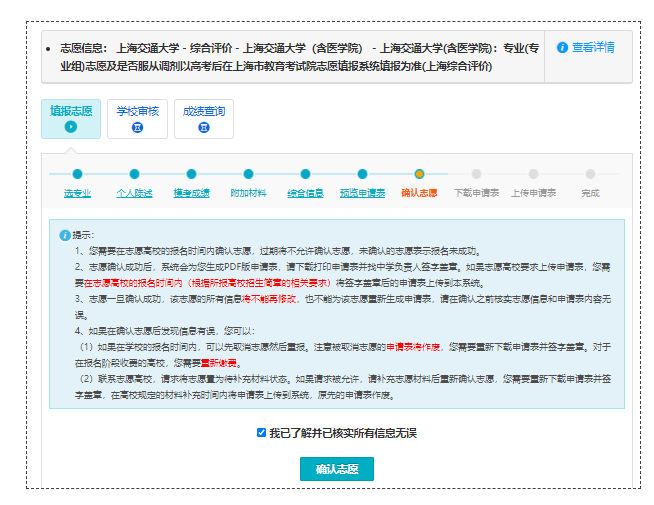Open the 预览申请表 step link

[x=362, y=193]
